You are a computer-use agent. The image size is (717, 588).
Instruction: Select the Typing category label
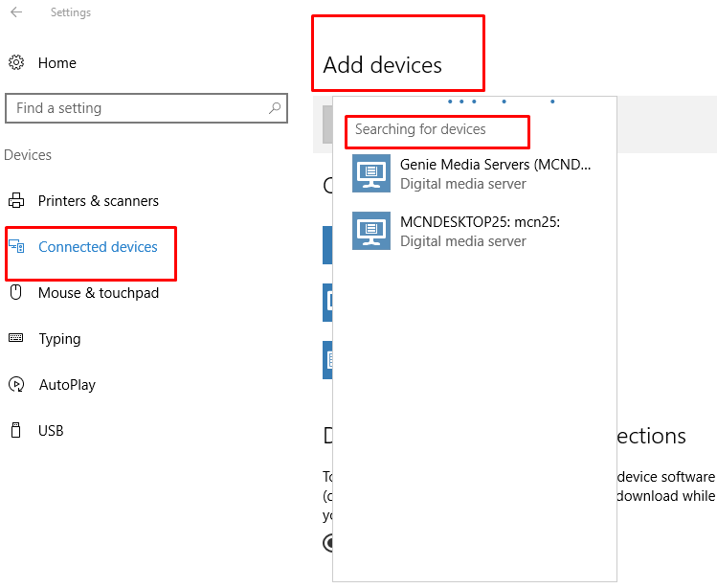59,339
